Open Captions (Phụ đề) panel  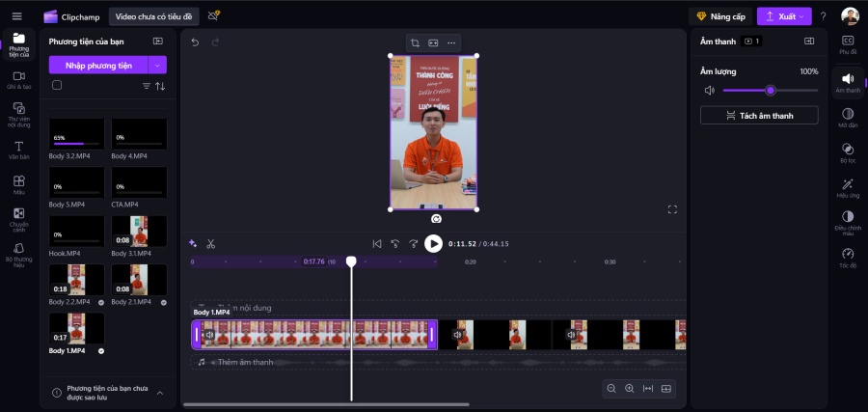click(848, 45)
